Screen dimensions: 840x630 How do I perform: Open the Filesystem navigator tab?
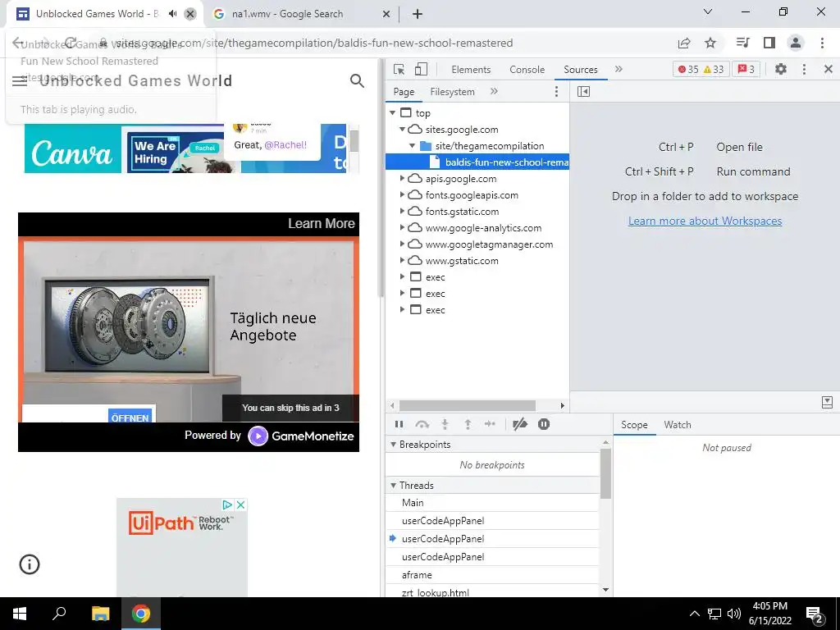click(x=452, y=92)
